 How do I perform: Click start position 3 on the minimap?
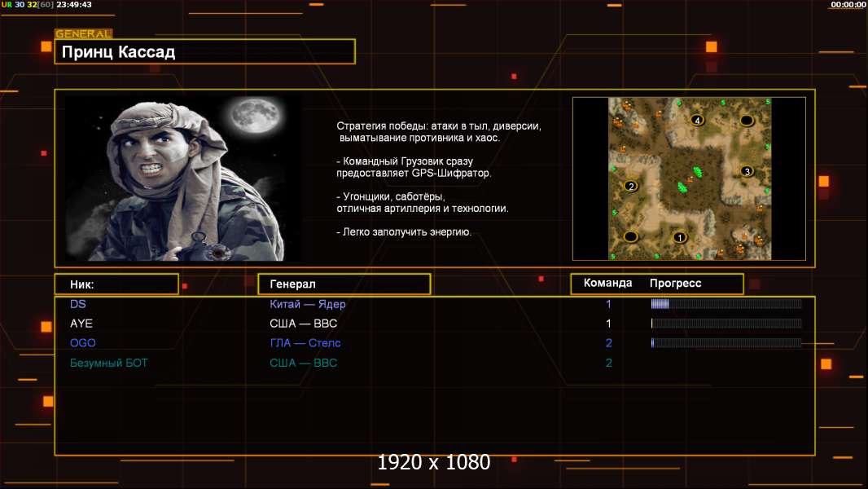tap(747, 171)
